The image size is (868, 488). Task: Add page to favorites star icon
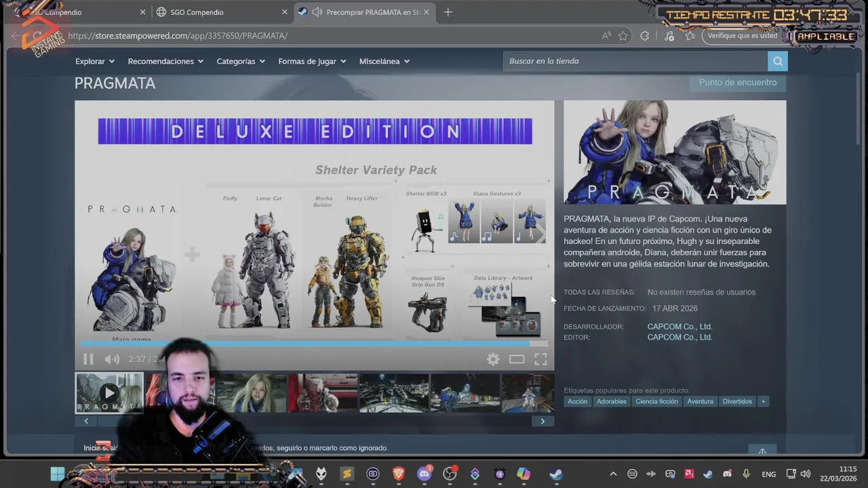[x=623, y=36]
